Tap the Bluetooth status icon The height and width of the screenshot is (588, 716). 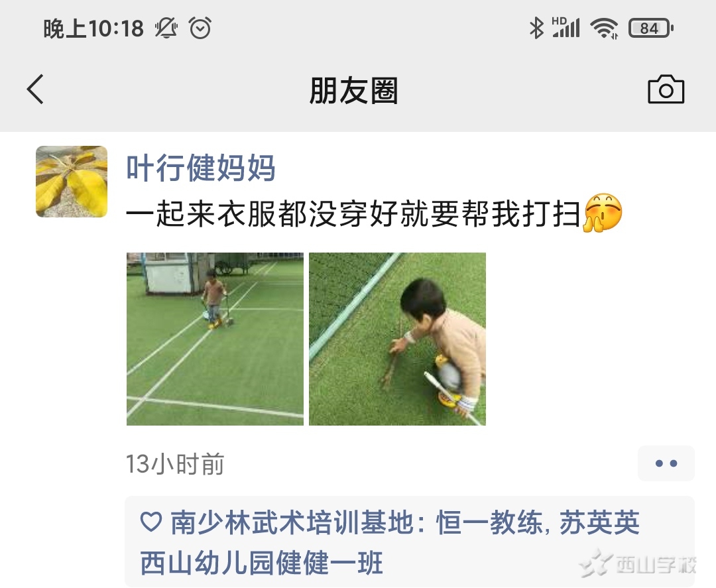click(x=536, y=29)
